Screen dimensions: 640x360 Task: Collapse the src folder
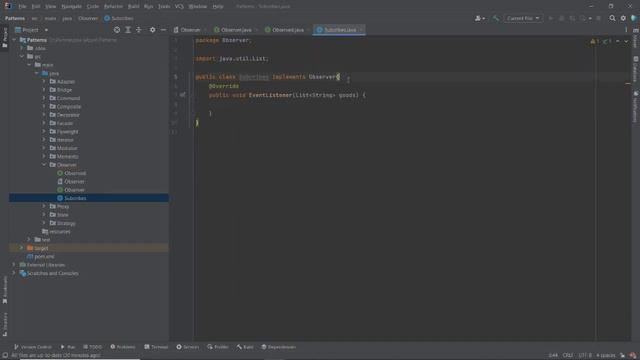click(22, 56)
